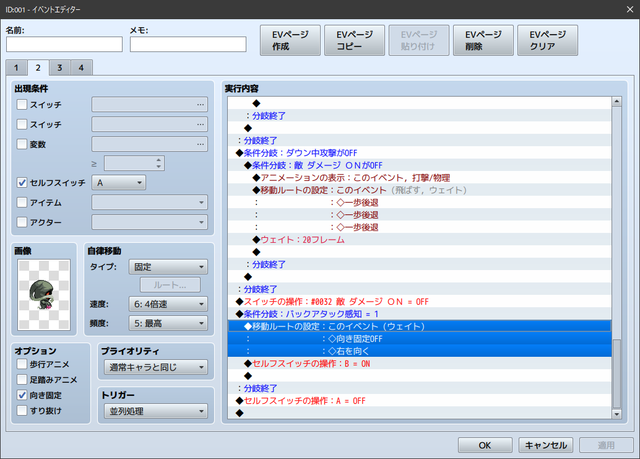Click the EVページ削除 button
The height and width of the screenshot is (459, 640).
click(483, 40)
